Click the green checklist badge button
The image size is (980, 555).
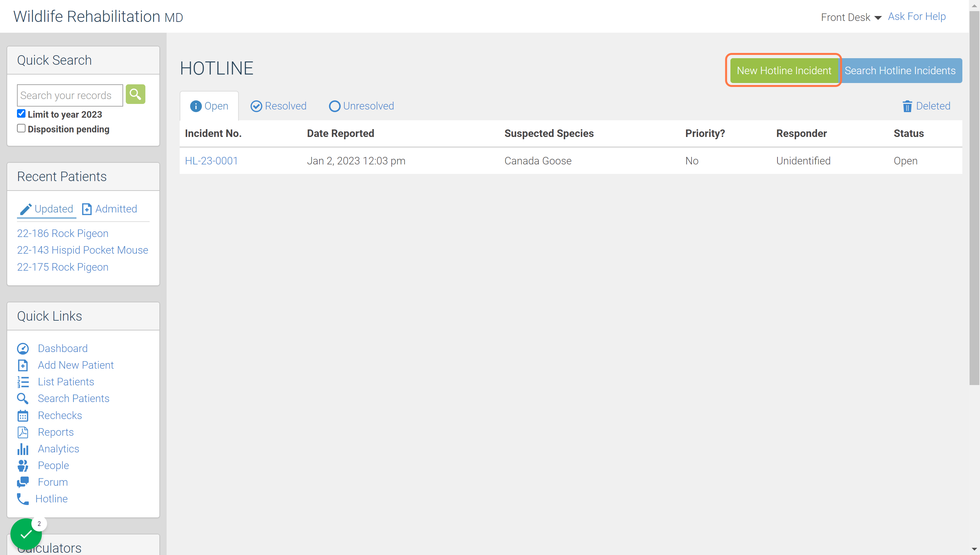click(26, 534)
